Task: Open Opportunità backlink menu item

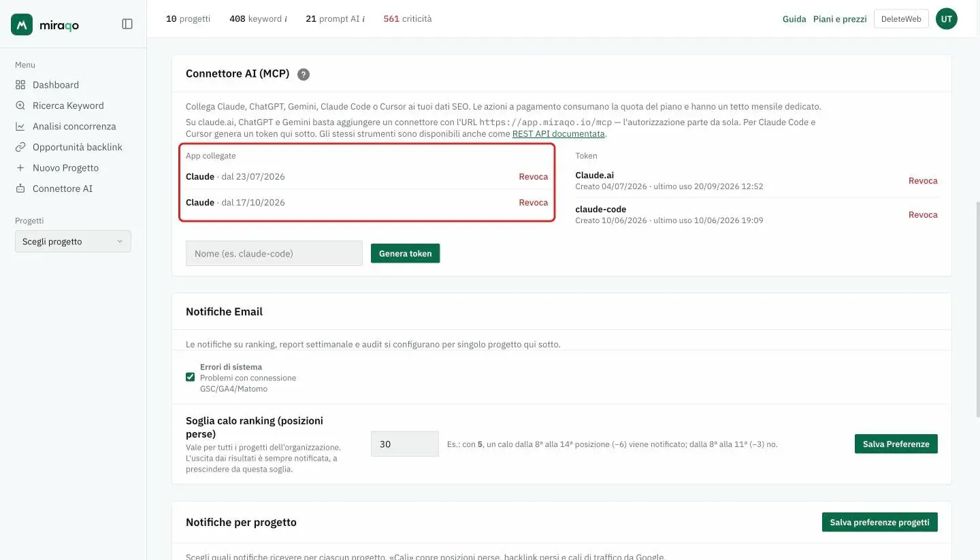Action: 78,147
